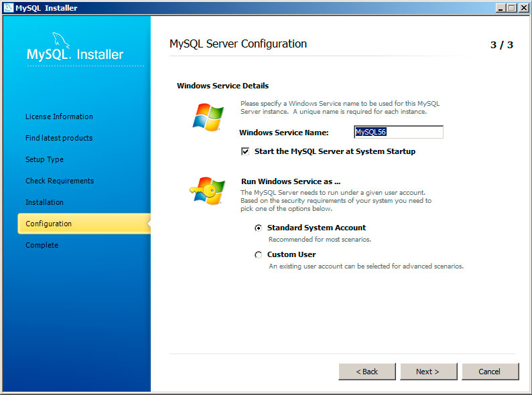Proceed with the Next button

pyautogui.click(x=428, y=372)
